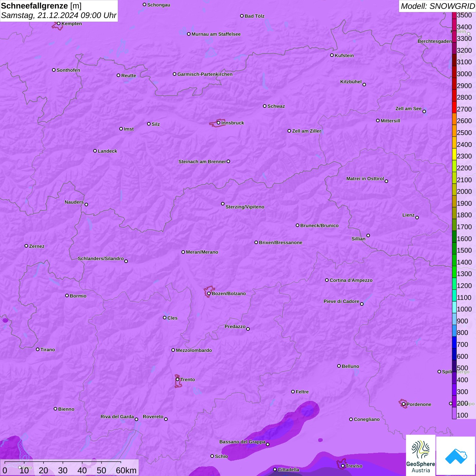Click the Murnau am Staffelsee label
Image resolution: width=476 pixels, height=476 pixels.
(216, 34)
